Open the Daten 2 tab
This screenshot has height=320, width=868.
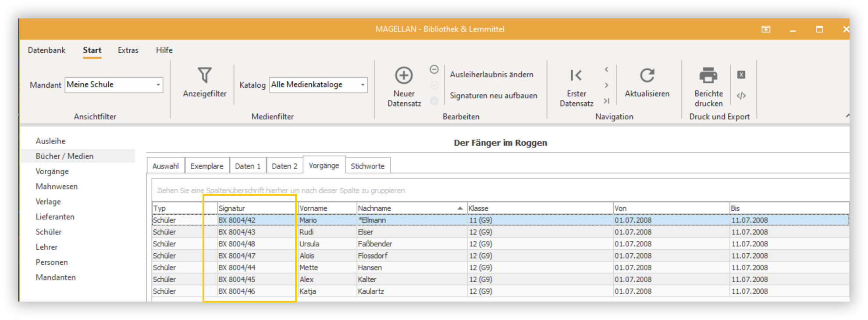click(285, 166)
